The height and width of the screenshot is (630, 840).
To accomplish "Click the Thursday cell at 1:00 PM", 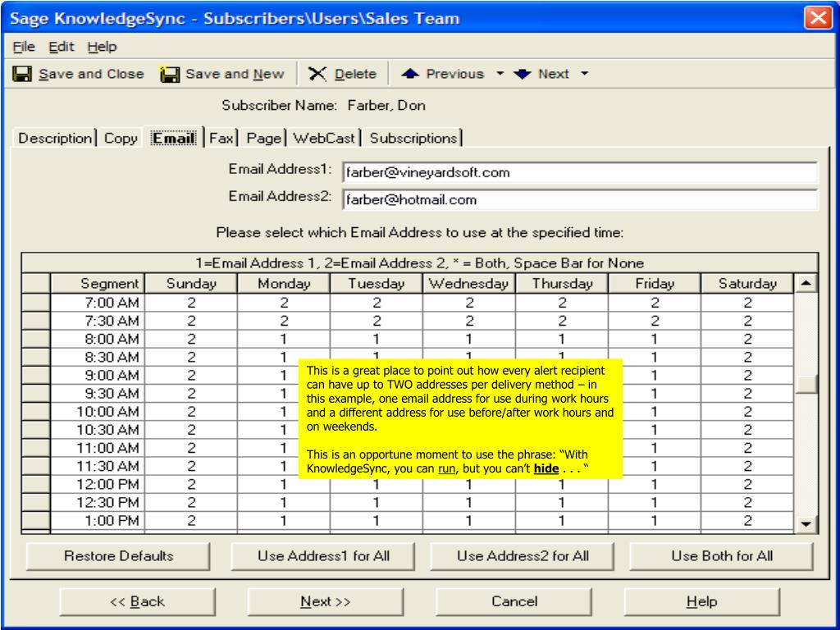I will (x=562, y=521).
